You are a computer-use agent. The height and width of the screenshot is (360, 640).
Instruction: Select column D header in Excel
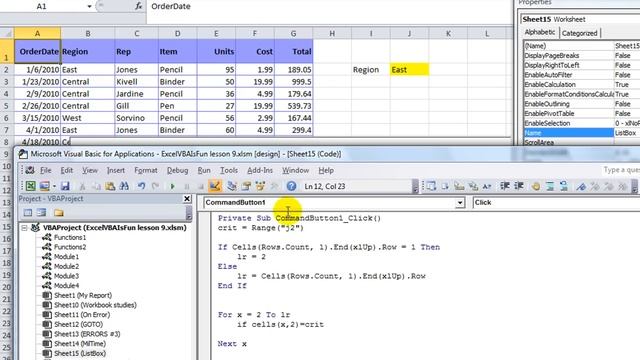[178, 33]
